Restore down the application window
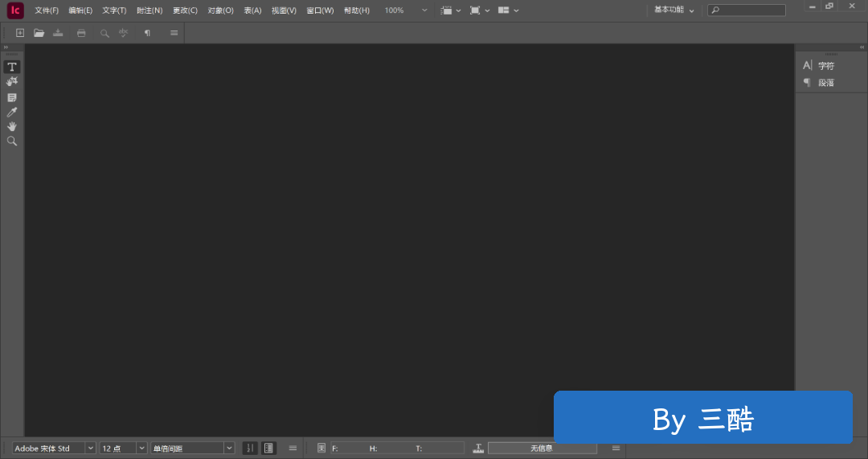 pyautogui.click(x=829, y=6)
